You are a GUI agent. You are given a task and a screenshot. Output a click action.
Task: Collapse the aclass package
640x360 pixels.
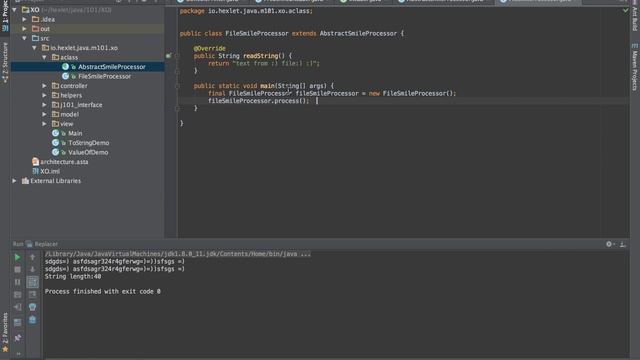(x=44, y=57)
